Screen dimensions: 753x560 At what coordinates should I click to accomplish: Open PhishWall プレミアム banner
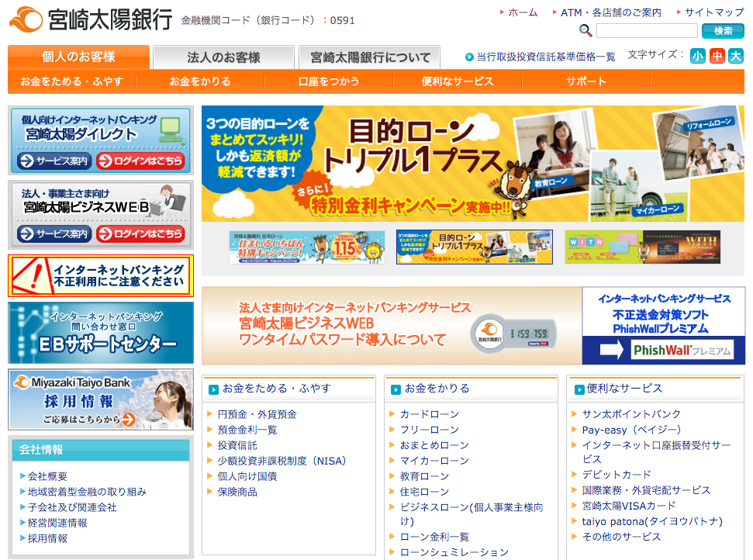(x=664, y=326)
